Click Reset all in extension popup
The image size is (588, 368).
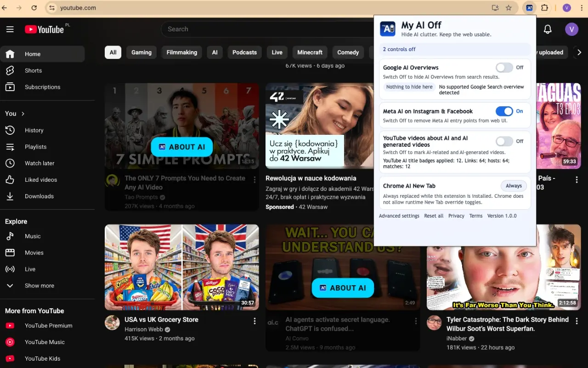(x=434, y=216)
